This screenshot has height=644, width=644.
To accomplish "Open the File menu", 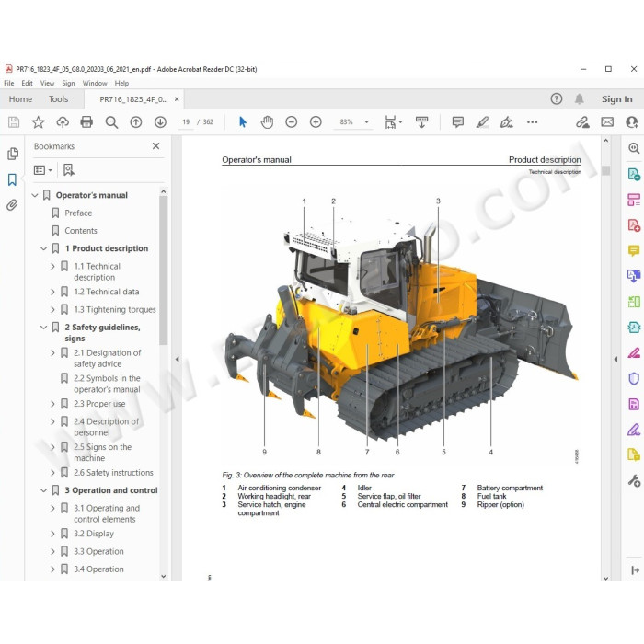I will tap(8, 83).
